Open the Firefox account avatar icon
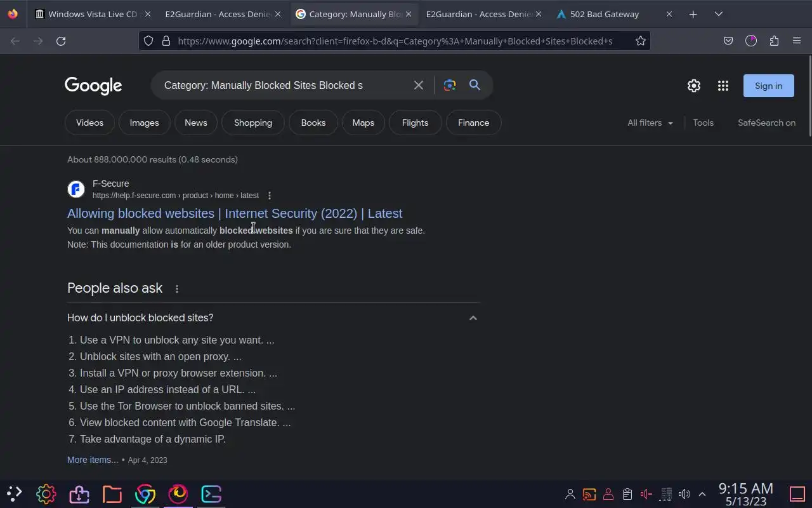The width and height of the screenshot is (812, 508). point(751,41)
